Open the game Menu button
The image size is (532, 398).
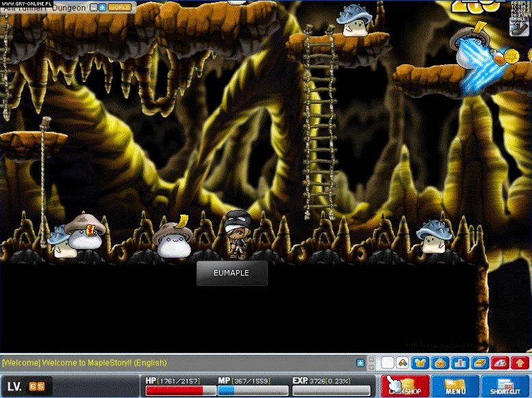click(455, 386)
